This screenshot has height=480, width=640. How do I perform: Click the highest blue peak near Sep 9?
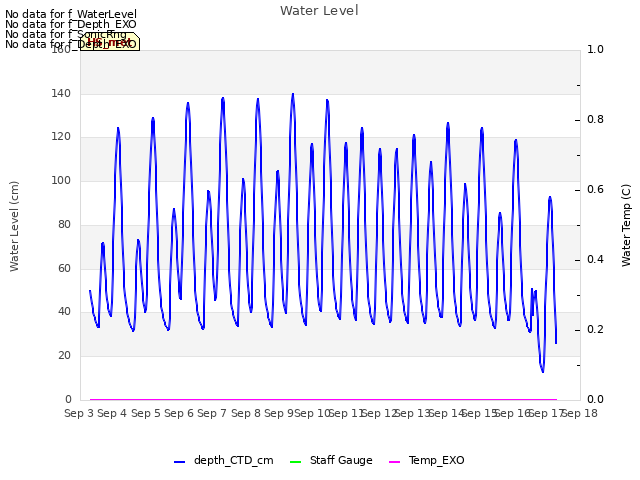click(x=293, y=95)
